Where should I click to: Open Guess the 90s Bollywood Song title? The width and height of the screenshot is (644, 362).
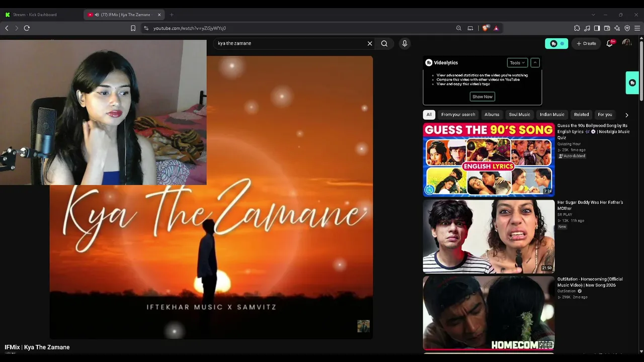click(x=594, y=132)
